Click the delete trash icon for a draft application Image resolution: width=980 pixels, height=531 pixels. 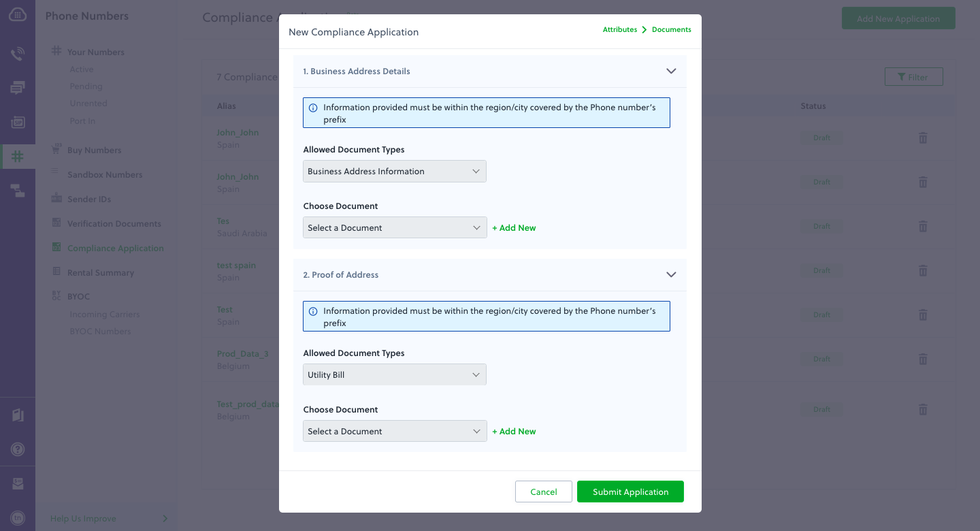[923, 138]
